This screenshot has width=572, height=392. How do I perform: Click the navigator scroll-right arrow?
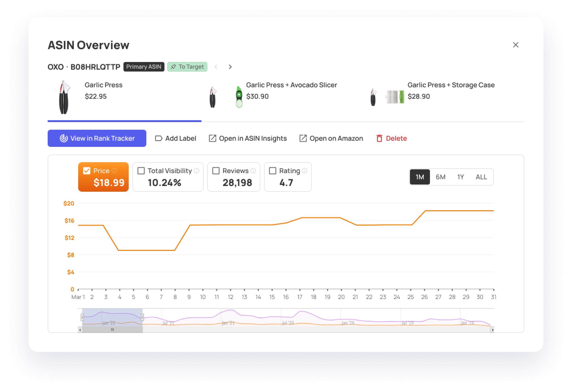pyautogui.click(x=492, y=330)
